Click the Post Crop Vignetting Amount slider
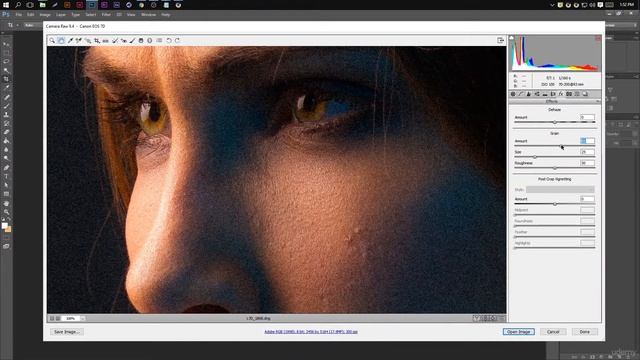 pos(555,204)
